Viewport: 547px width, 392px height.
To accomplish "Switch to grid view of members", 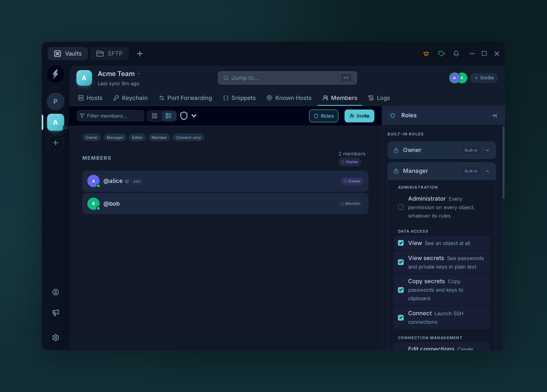I will pyautogui.click(x=155, y=116).
